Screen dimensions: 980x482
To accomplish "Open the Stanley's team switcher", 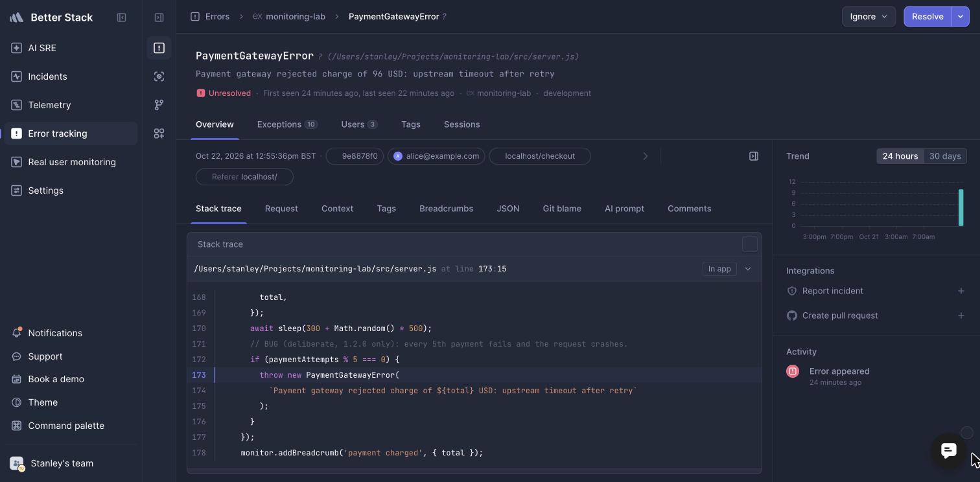I will pos(71,463).
